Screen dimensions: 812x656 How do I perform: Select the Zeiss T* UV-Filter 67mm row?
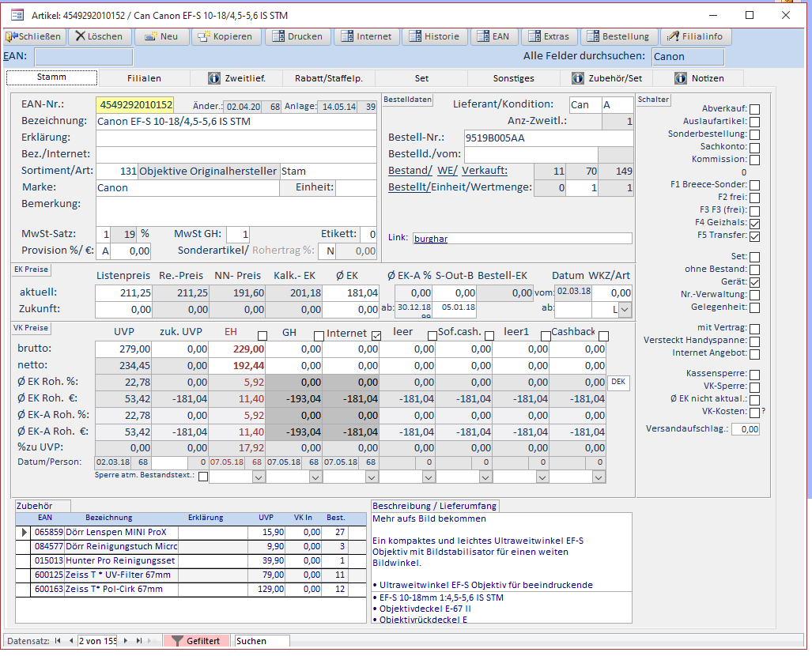tap(190, 575)
